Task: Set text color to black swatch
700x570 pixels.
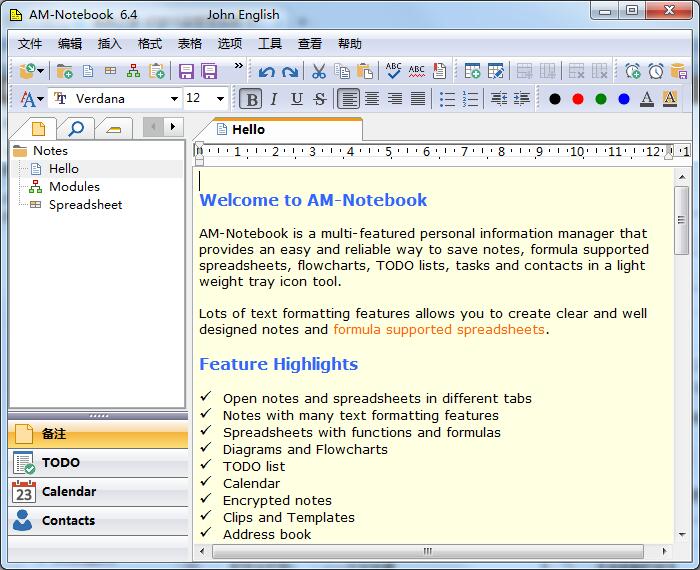Action: [555, 99]
